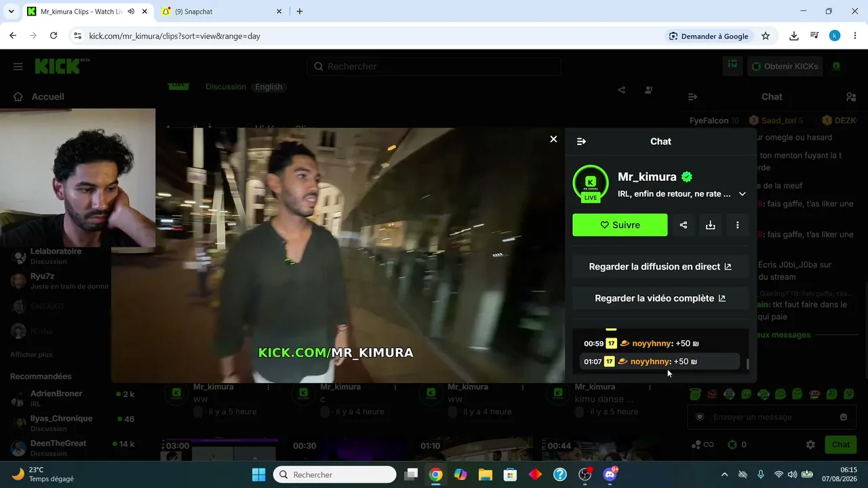Show hidden system tray icons
The height and width of the screenshot is (488, 868).
(724, 474)
